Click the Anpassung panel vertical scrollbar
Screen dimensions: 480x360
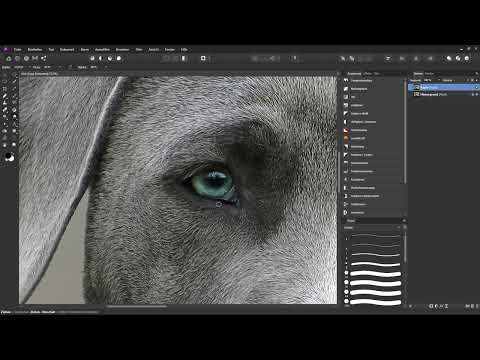tap(405, 132)
